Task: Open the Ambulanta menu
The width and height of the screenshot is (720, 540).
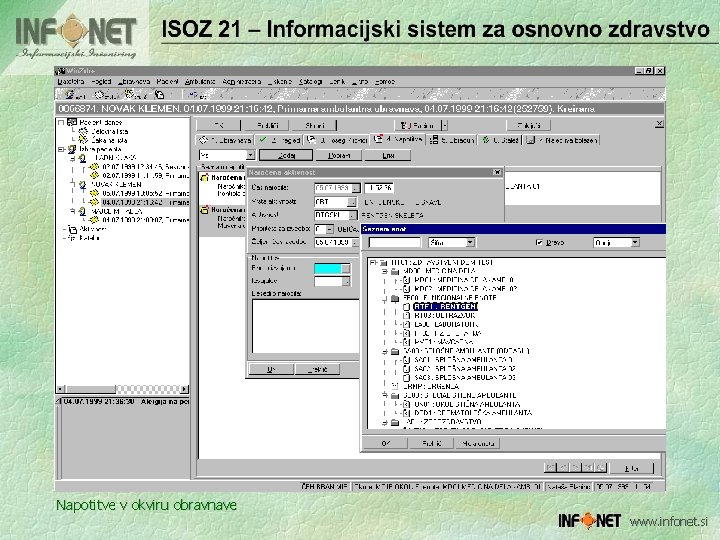Action: (200, 81)
